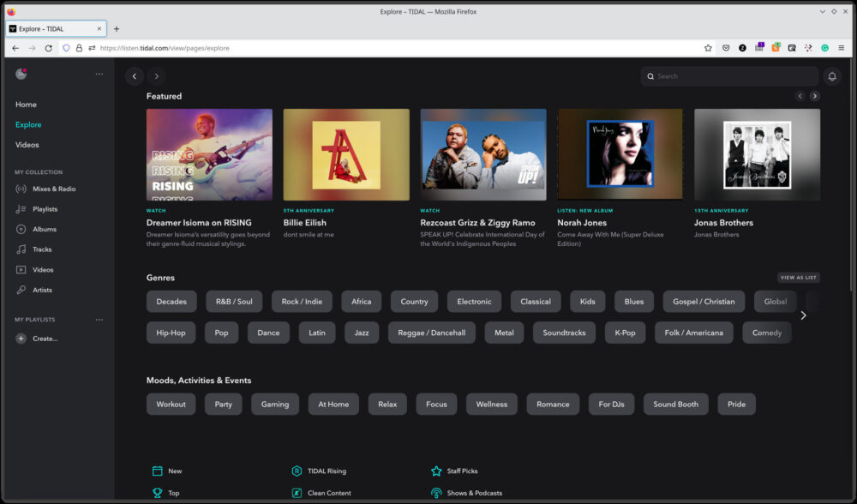Click the Shows & Podcasts icon

point(437,493)
